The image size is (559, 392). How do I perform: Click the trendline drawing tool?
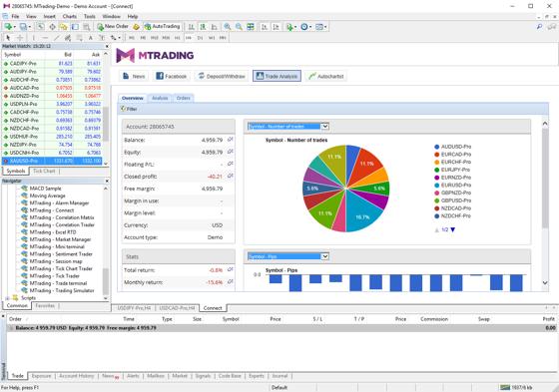point(56,38)
